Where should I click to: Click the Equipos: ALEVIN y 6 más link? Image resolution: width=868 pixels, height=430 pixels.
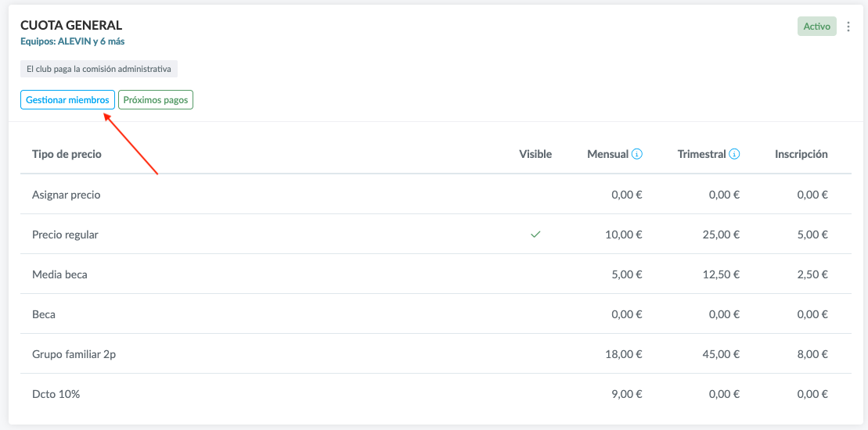[72, 41]
